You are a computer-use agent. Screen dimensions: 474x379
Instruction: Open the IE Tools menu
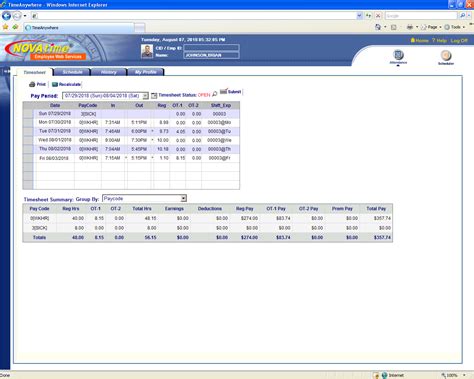[x=455, y=27]
